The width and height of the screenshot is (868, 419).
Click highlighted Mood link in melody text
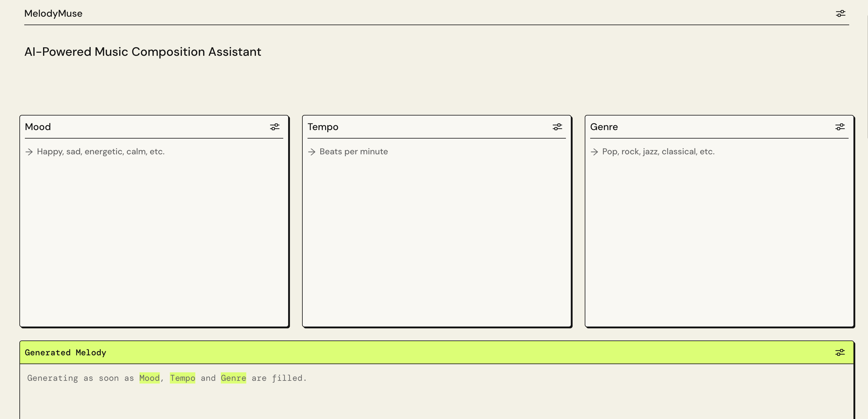click(x=149, y=378)
